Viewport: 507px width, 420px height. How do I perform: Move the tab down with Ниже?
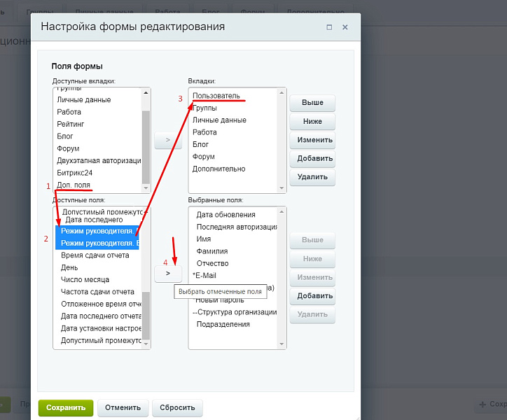click(312, 121)
